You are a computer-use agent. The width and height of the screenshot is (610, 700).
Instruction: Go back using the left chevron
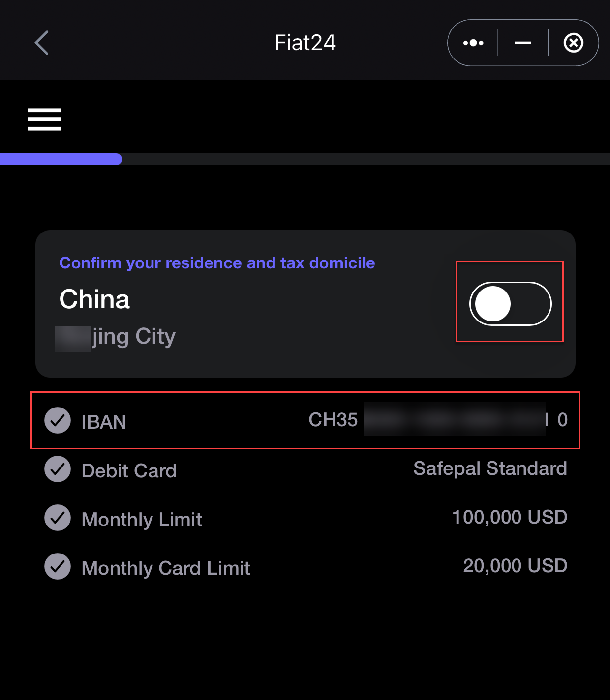[42, 43]
